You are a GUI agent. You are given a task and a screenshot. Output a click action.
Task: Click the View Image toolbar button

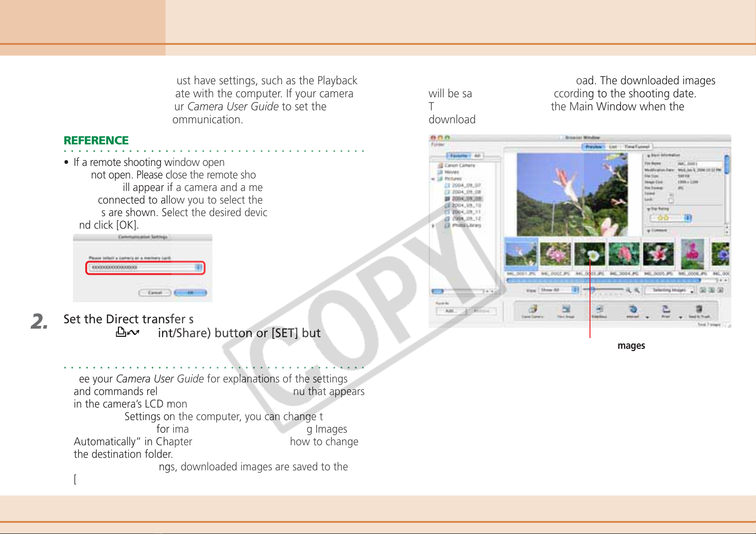tap(566, 311)
